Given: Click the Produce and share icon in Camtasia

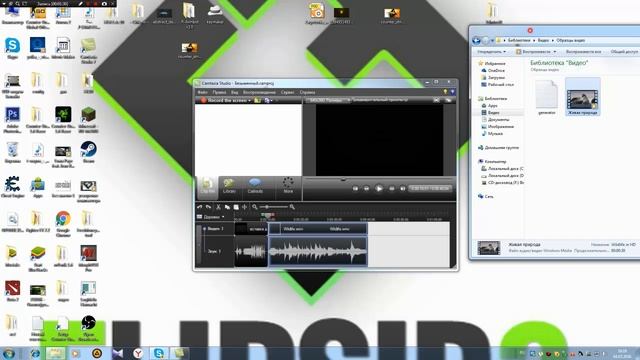Looking at the screenshot, I should pyautogui.click(x=268, y=100).
